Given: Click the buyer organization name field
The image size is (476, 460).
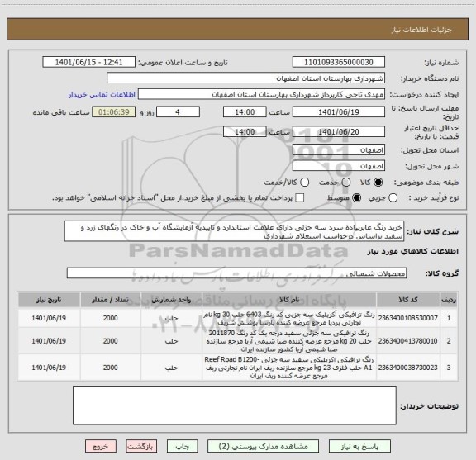Looking at the screenshot, I should (245, 78).
